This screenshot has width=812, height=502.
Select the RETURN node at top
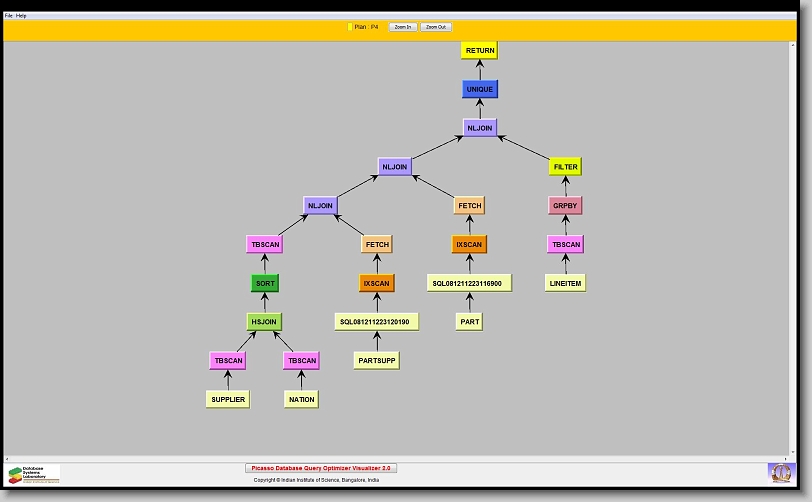tap(480, 50)
